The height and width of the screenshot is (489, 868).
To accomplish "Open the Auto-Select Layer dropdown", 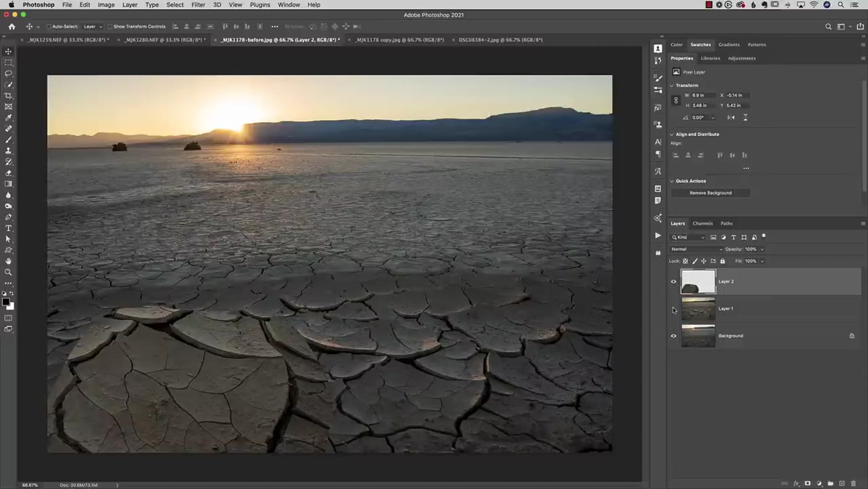I will pos(92,27).
